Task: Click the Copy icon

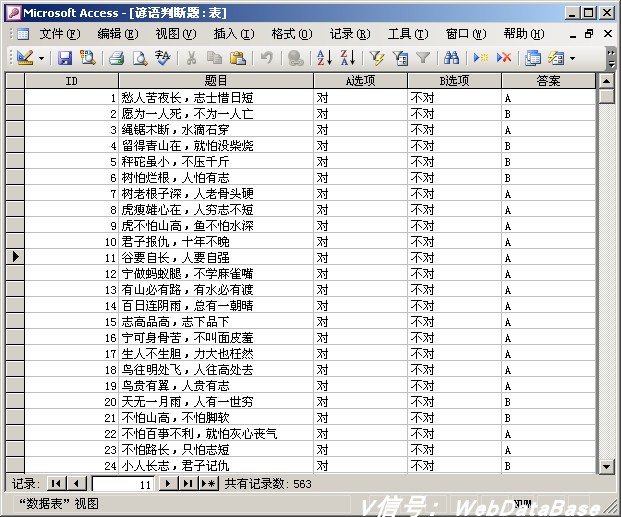Action: coord(214,58)
